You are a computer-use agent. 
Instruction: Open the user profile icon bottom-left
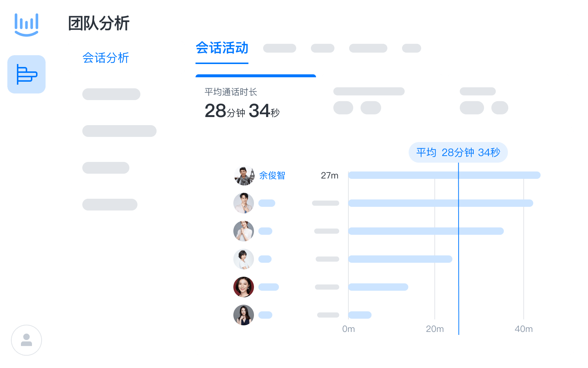pos(26,340)
